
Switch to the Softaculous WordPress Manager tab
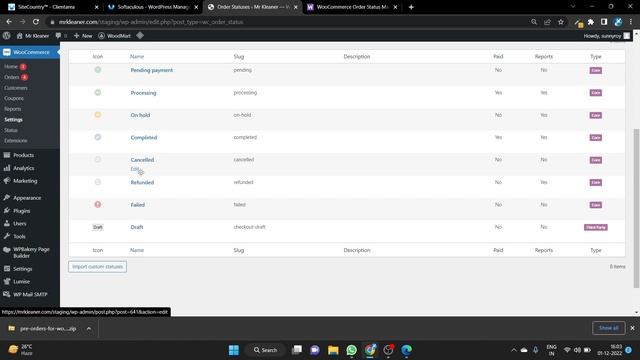(x=153, y=7)
